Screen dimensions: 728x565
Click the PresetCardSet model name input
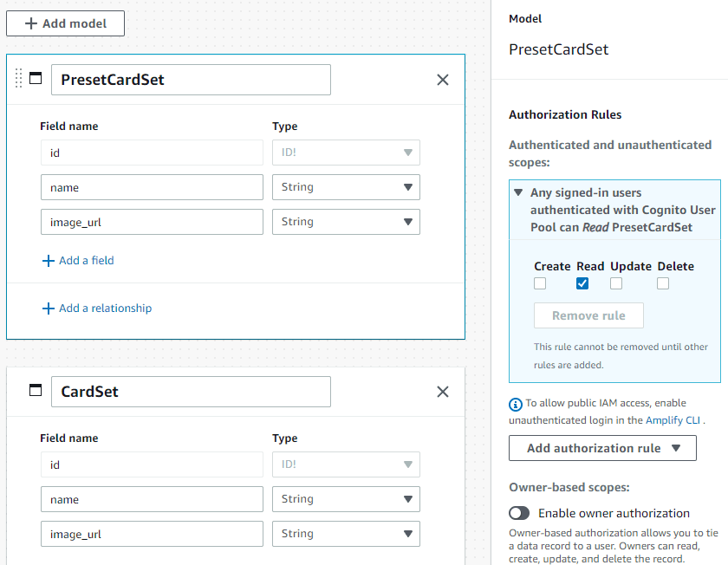click(191, 80)
